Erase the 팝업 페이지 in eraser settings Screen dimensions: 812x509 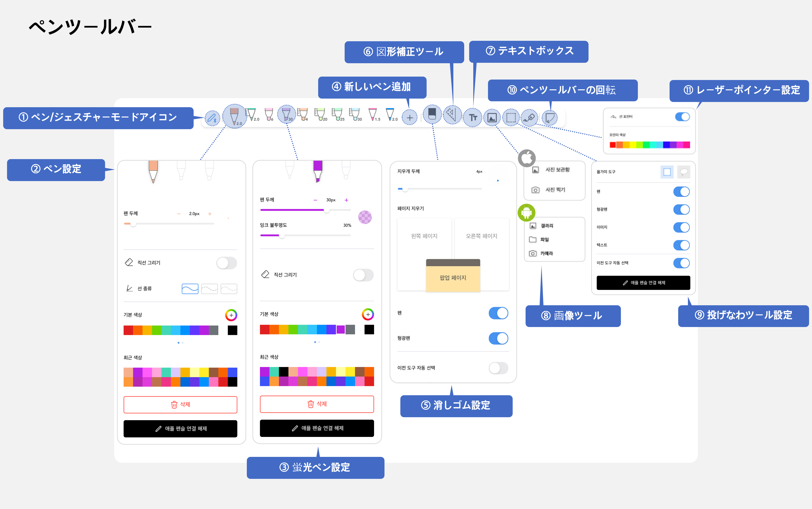click(453, 275)
